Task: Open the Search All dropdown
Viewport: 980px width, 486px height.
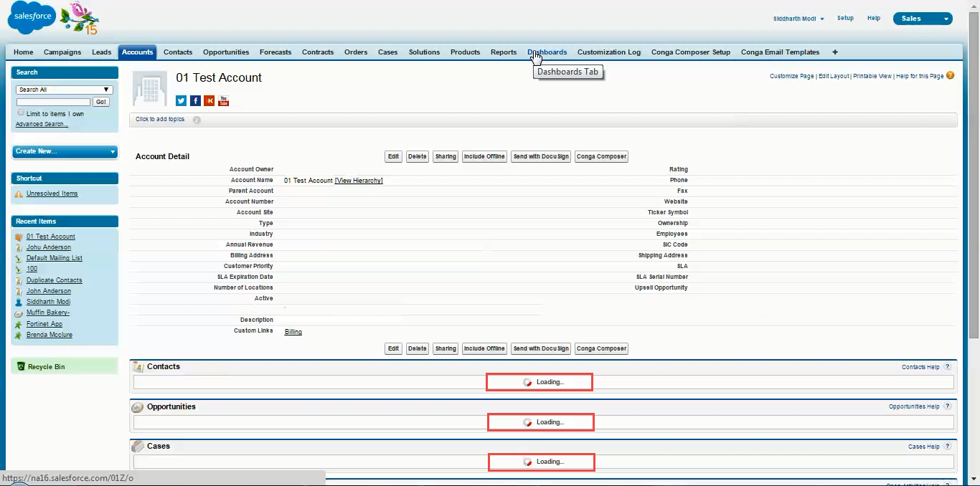Action: click(64, 90)
